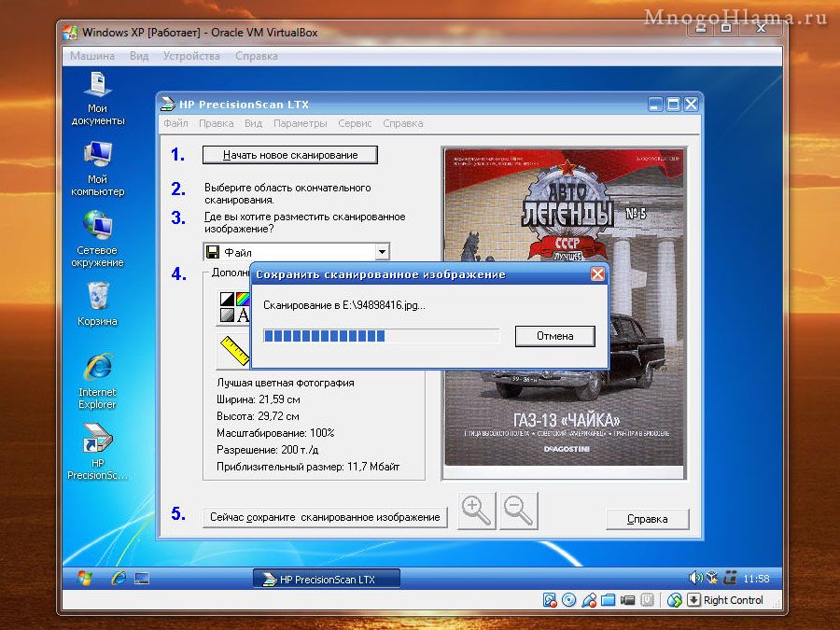This screenshot has height=630, width=840.
Task: Open HP PrecisionScan desktop shortcut
Action: pos(97,451)
